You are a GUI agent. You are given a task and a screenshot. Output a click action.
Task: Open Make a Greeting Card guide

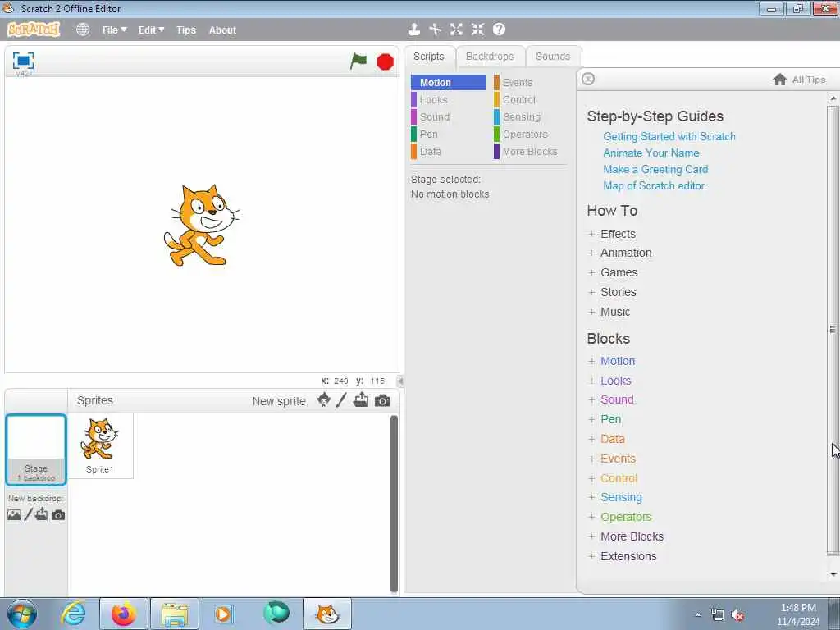[x=655, y=169]
